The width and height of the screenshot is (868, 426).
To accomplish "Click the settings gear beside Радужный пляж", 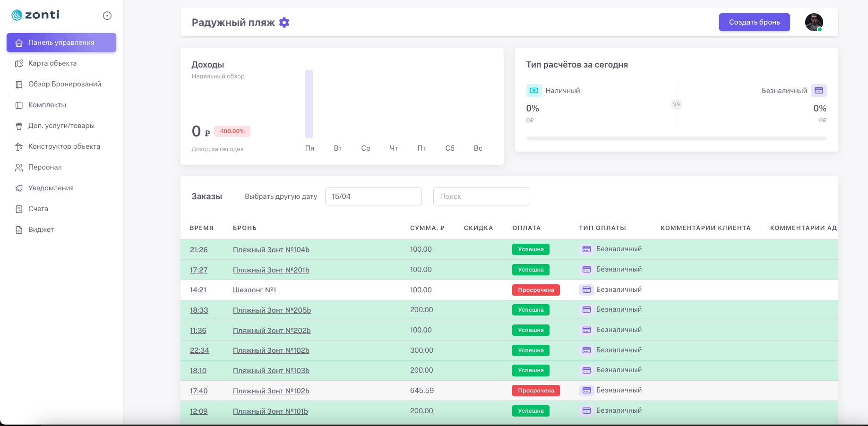I will pyautogui.click(x=284, y=22).
